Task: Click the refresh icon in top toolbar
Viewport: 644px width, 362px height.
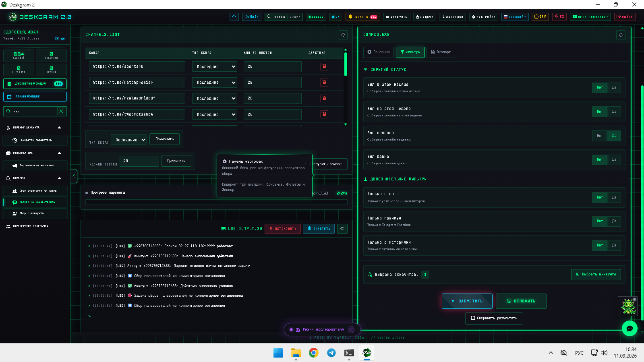Action: [x=234, y=17]
